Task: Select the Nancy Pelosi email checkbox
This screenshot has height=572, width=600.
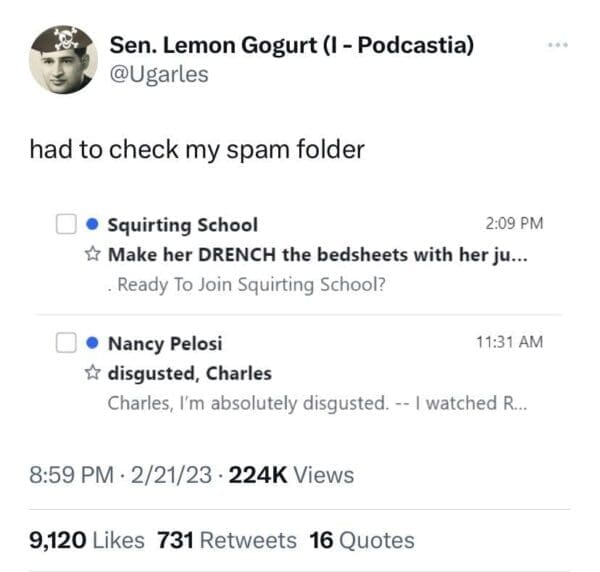Action: coord(66,343)
